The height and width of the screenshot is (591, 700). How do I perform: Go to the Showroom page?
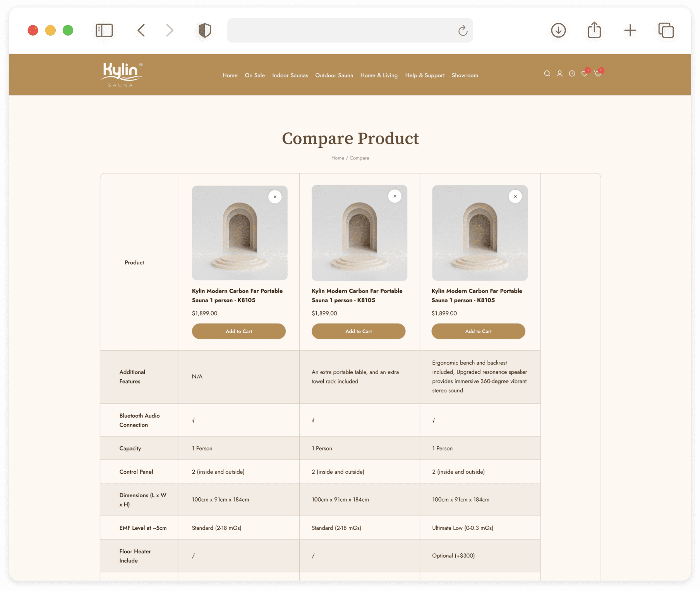(465, 75)
